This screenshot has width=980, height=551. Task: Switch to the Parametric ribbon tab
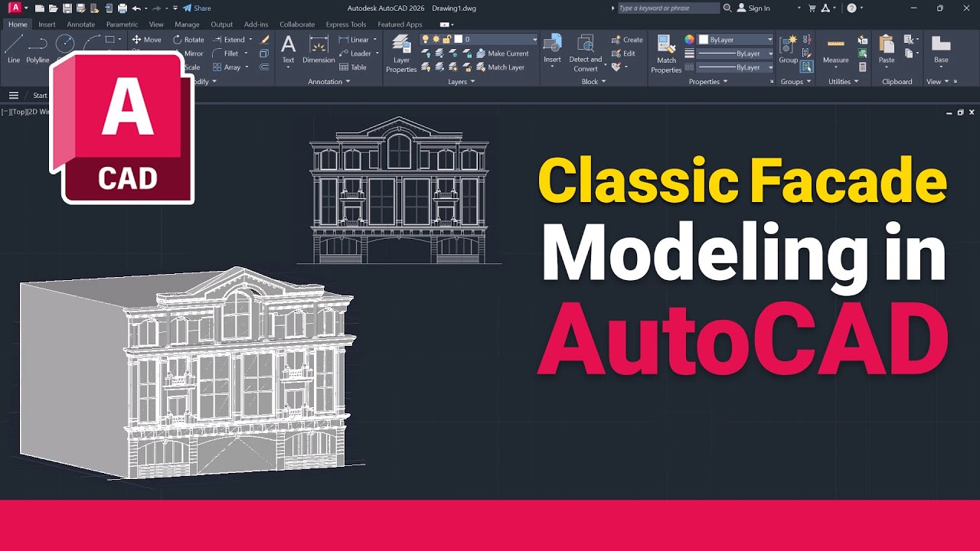coord(122,24)
